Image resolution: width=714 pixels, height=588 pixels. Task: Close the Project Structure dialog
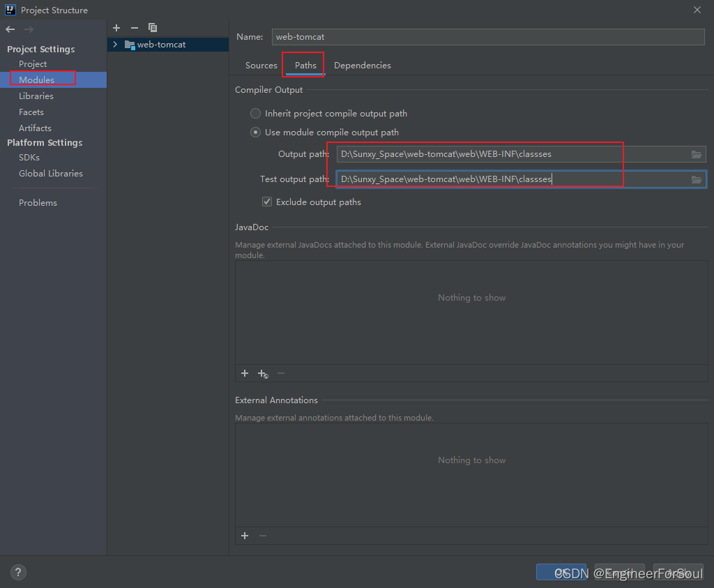[x=697, y=10]
